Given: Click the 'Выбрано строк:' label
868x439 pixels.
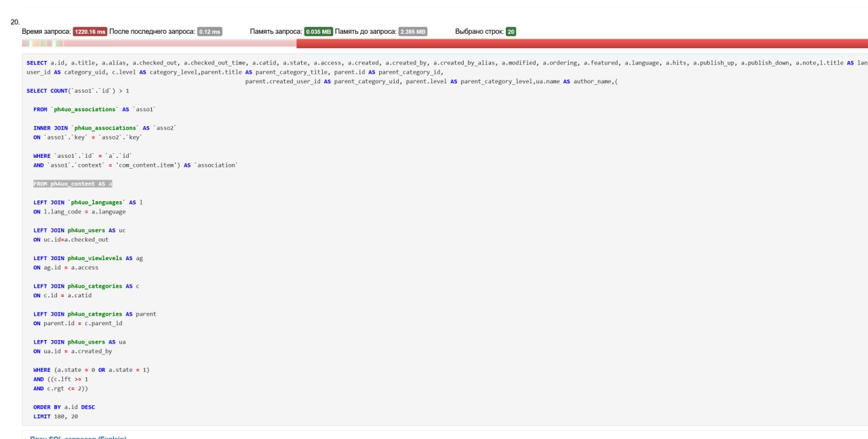Looking at the screenshot, I should pos(479,31).
